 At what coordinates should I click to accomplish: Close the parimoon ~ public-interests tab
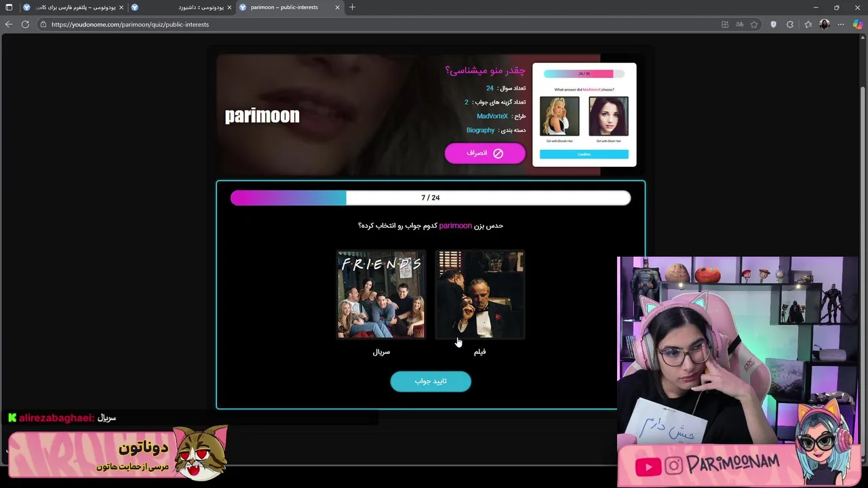click(x=337, y=7)
